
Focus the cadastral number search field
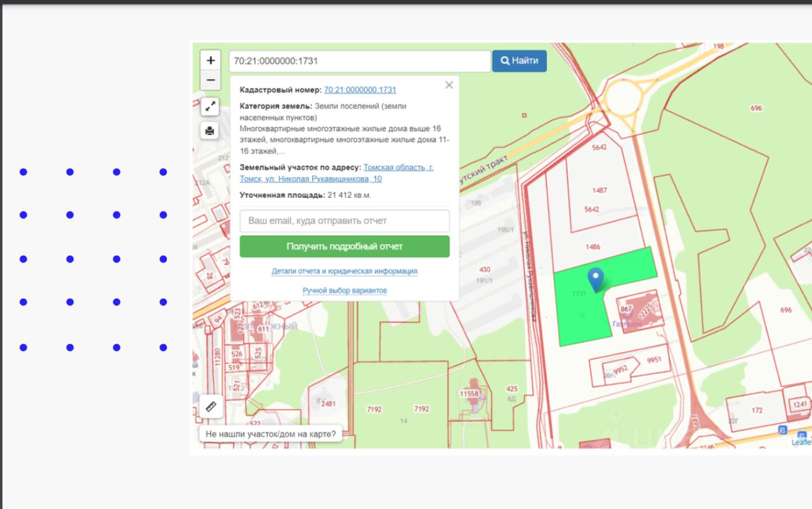point(359,61)
